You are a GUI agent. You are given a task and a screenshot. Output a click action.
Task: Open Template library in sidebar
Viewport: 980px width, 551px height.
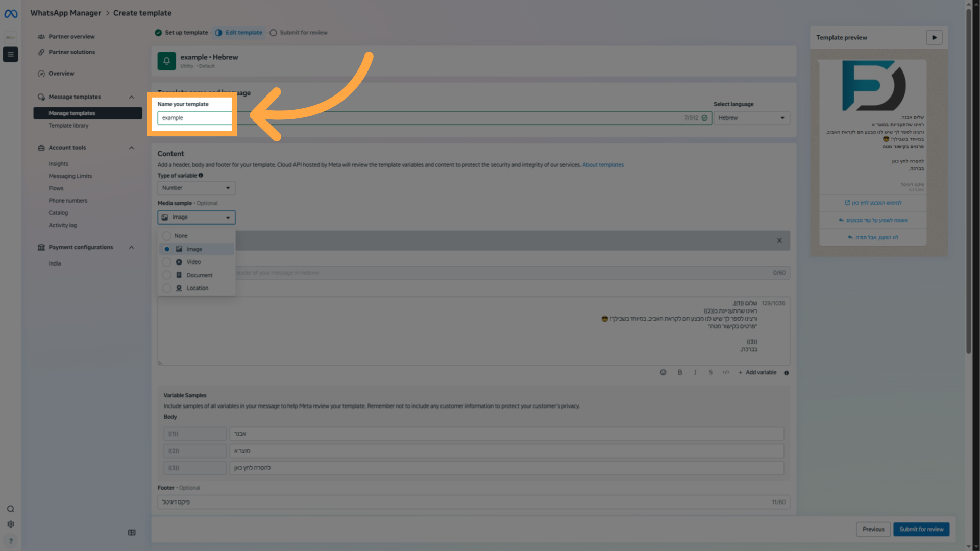(68, 126)
